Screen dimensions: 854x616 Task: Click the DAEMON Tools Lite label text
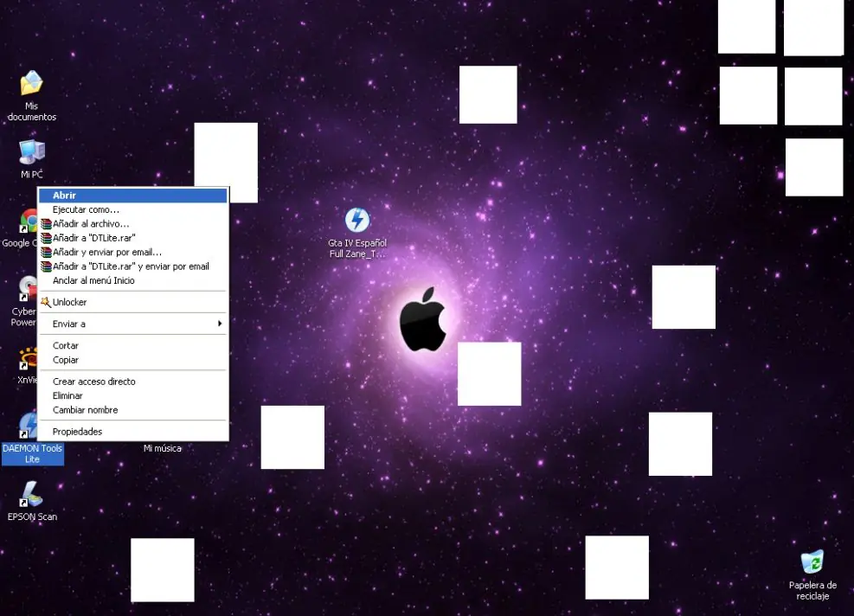click(x=33, y=453)
